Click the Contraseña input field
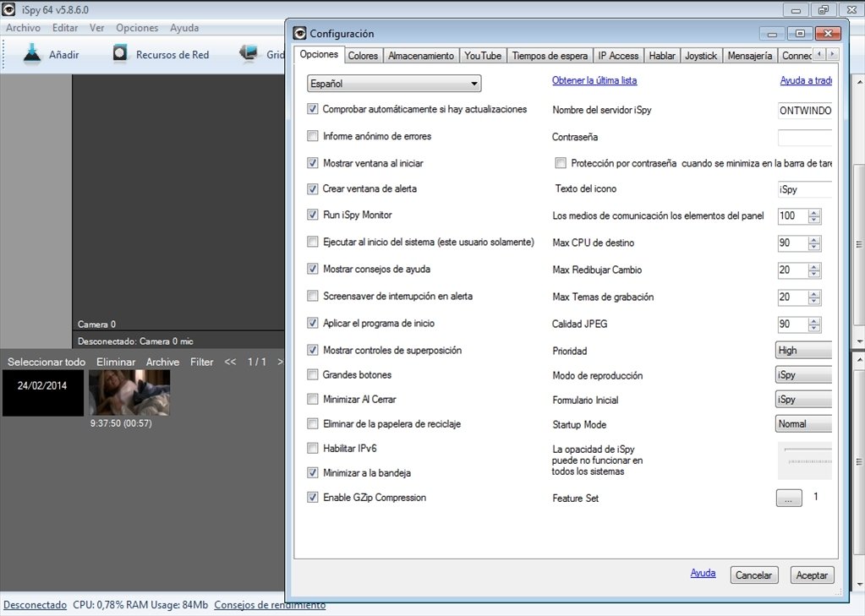 click(x=805, y=138)
